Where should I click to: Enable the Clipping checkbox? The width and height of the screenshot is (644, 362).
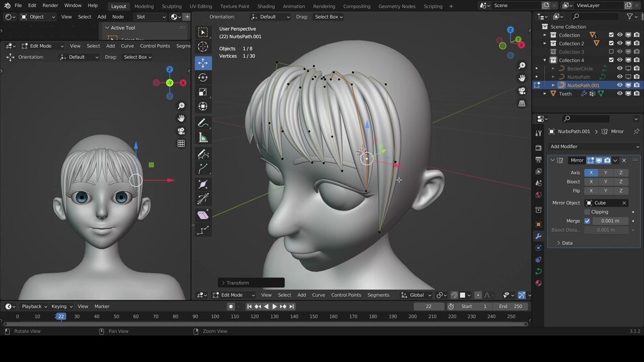point(587,212)
